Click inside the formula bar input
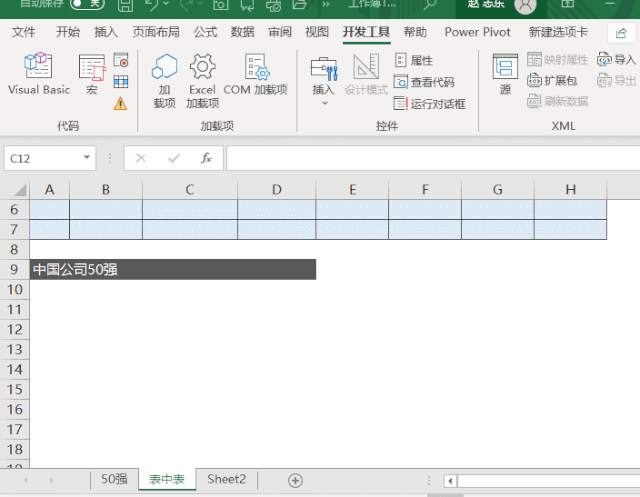 pyautogui.click(x=433, y=158)
